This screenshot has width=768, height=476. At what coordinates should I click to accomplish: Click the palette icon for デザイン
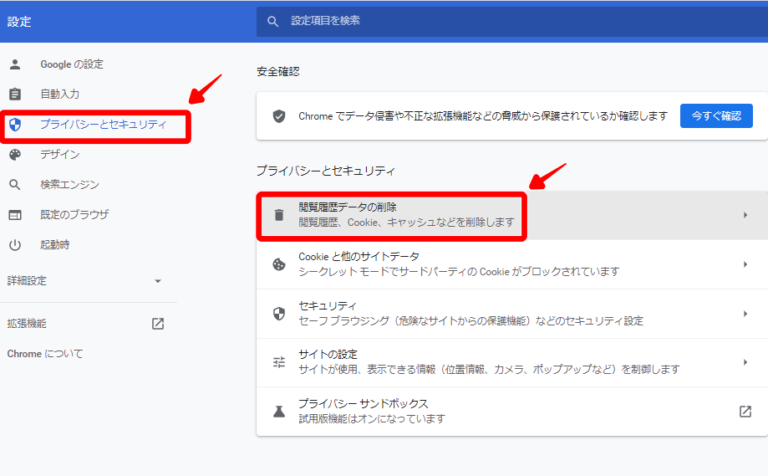point(15,155)
